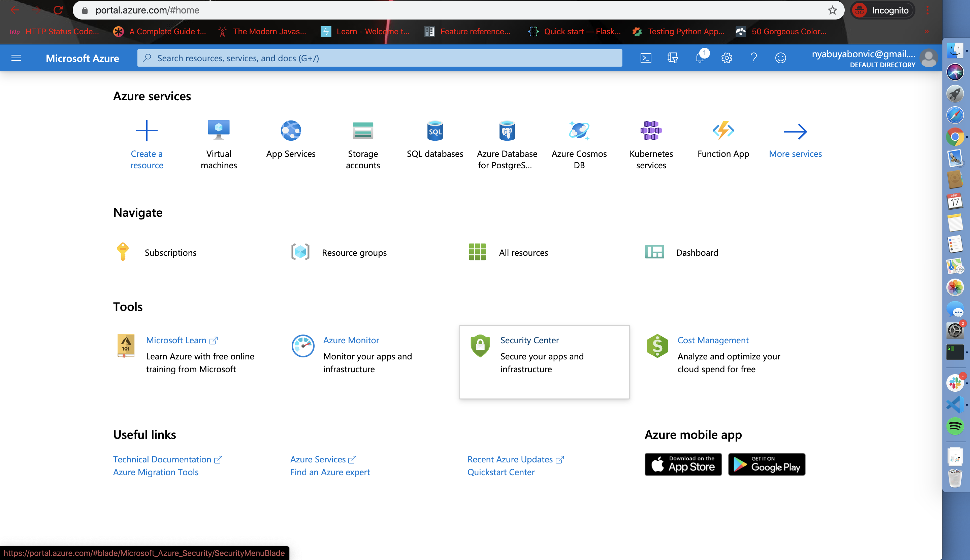Open the Azure portal hamburger menu
The width and height of the screenshot is (970, 560).
[16, 58]
